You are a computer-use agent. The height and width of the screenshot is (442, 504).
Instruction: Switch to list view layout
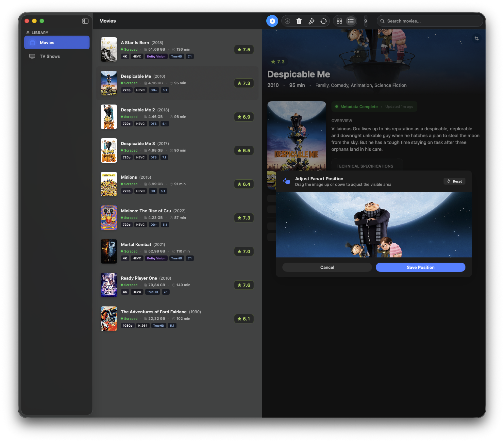tap(351, 21)
